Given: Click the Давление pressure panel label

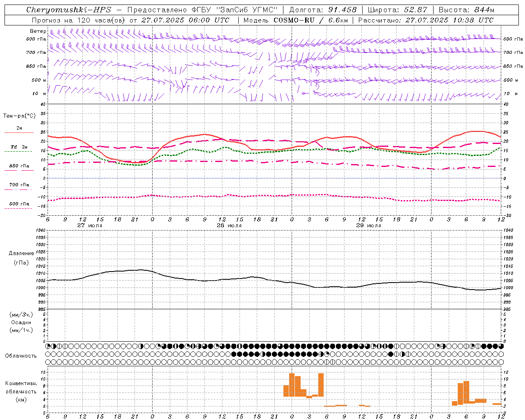Looking at the screenshot, I should tap(21, 253).
